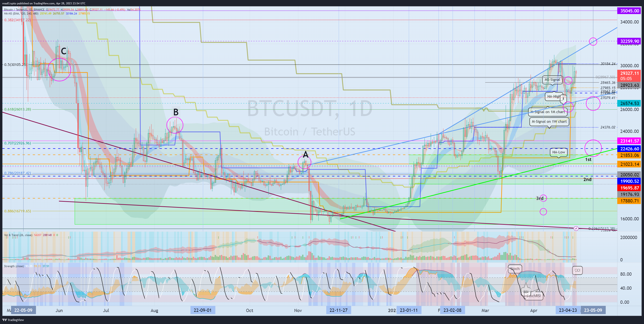Click the 22-05-09 date marker
Image resolution: width=644 pixels, height=324 pixels.
[x=23, y=310]
